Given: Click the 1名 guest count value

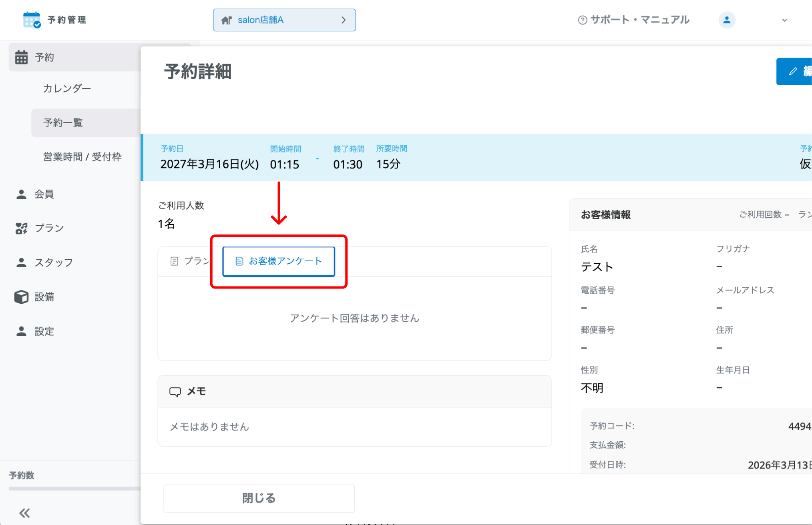Looking at the screenshot, I should coord(167,224).
